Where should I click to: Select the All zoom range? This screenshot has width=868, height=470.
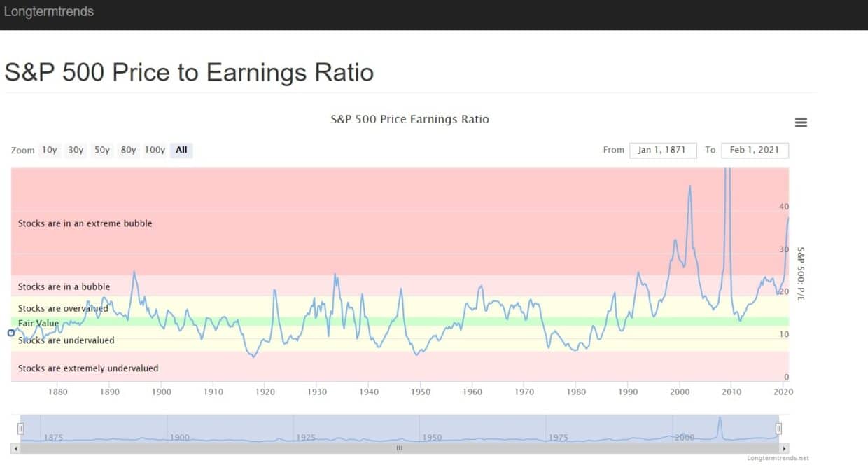pyautogui.click(x=181, y=150)
